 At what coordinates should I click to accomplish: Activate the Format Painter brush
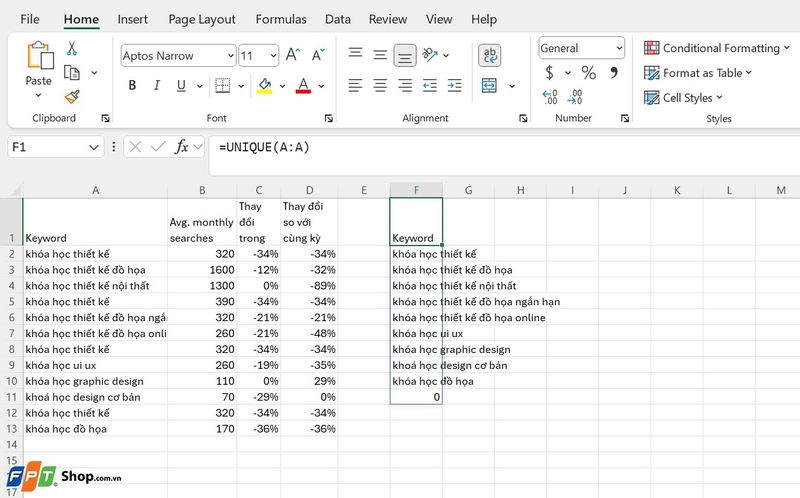click(x=72, y=96)
